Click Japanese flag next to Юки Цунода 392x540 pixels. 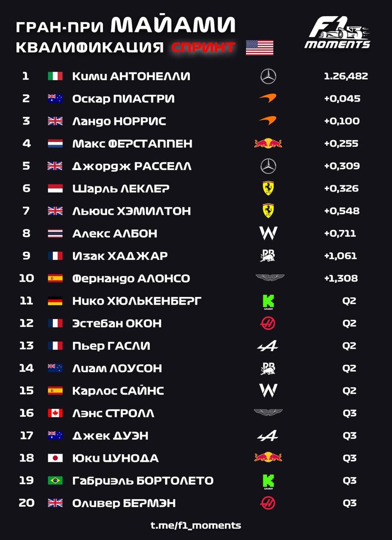click(55, 458)
